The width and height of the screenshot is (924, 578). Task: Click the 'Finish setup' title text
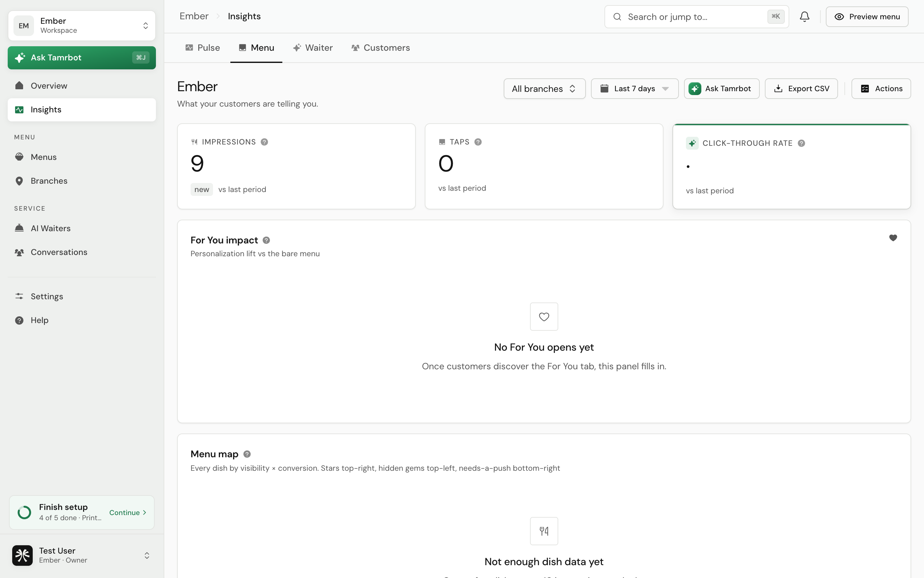tap(64, 507)
